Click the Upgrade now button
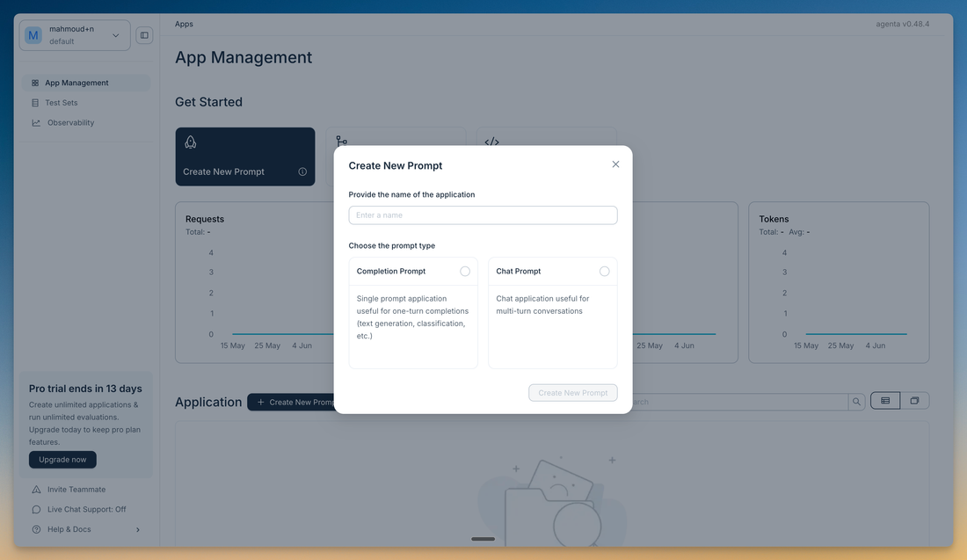Screen dimensions: 967x560 click(x=62, y=459)
